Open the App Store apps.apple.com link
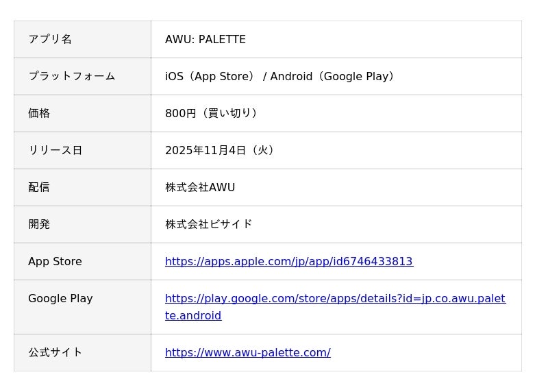The image size is (548, 392). point(288,262)
